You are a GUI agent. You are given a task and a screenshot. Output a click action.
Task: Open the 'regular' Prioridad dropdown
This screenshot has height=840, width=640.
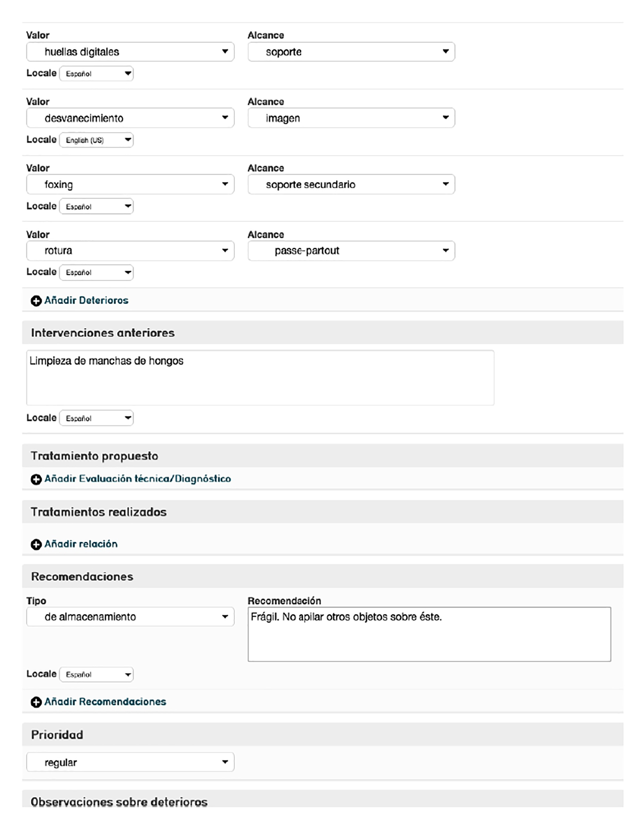click(x=130, y=762)
